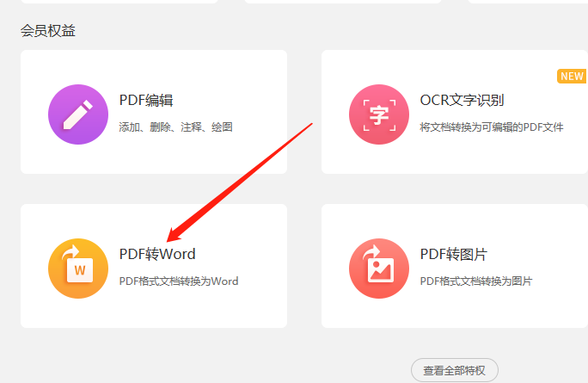Click description PDF格式文档转换为图片
This screenshot has height=383, width=588.
pyautogui.click(x=476, y=281)
